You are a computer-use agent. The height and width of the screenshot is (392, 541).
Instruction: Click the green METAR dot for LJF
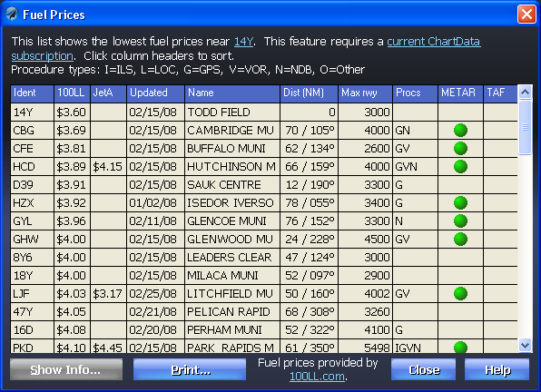click(x=460, y=293)
